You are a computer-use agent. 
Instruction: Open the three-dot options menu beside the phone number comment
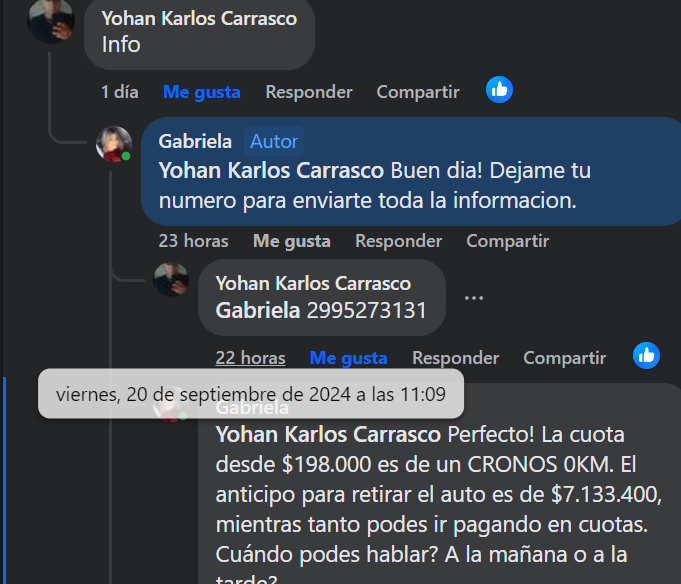473,298
